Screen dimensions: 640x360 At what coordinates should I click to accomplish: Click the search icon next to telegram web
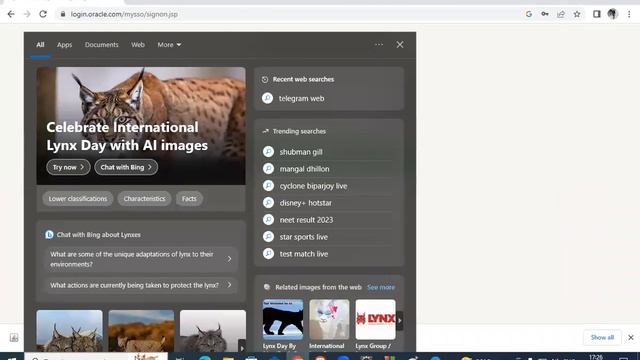click(x=268, y=98)
